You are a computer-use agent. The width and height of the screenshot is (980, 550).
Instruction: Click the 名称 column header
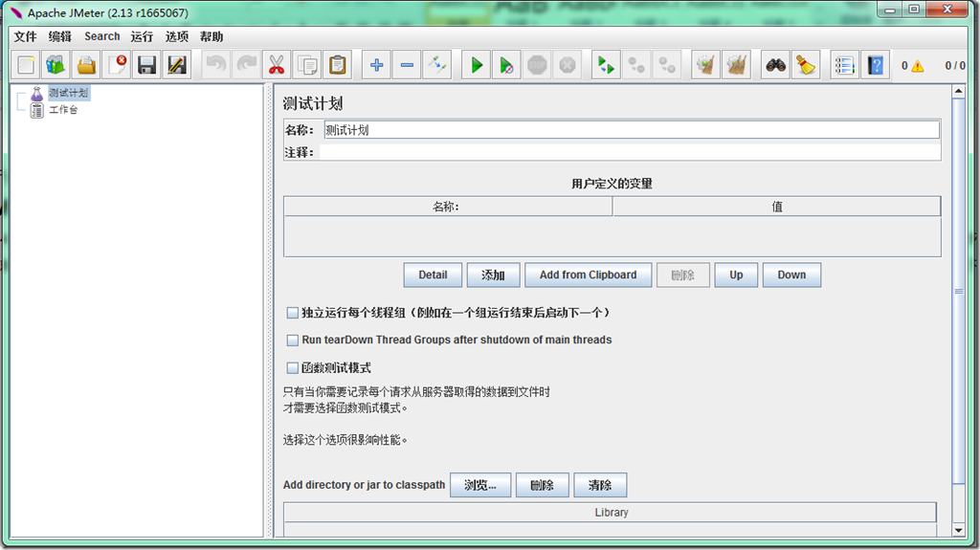(x=448, y=207)
